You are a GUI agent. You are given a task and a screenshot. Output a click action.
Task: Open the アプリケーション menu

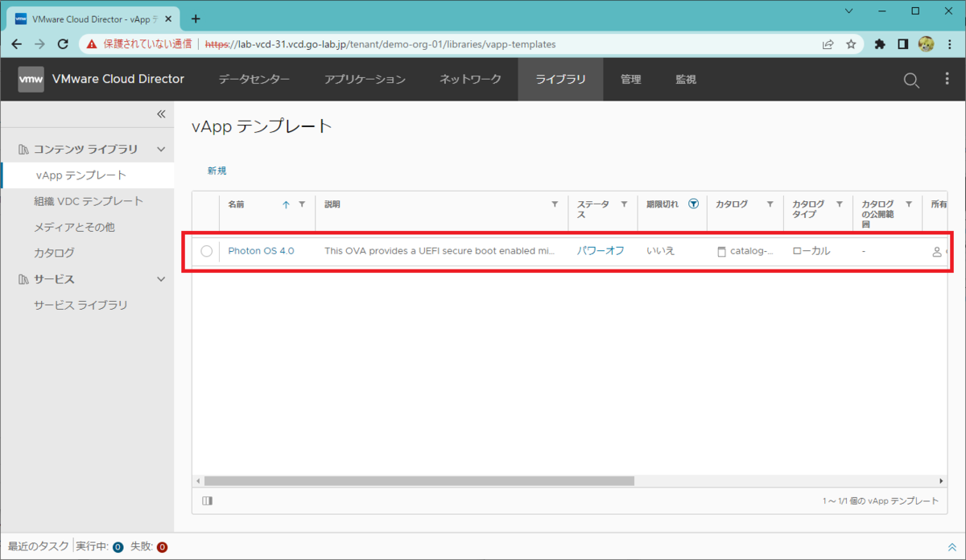click(x=365, y=79)
